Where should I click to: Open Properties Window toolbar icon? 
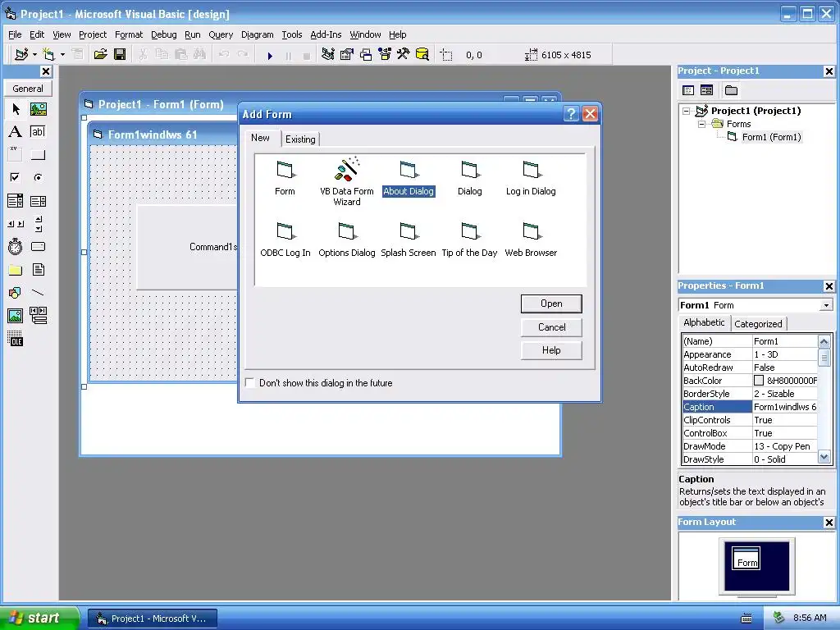click(x=347, y=55)
